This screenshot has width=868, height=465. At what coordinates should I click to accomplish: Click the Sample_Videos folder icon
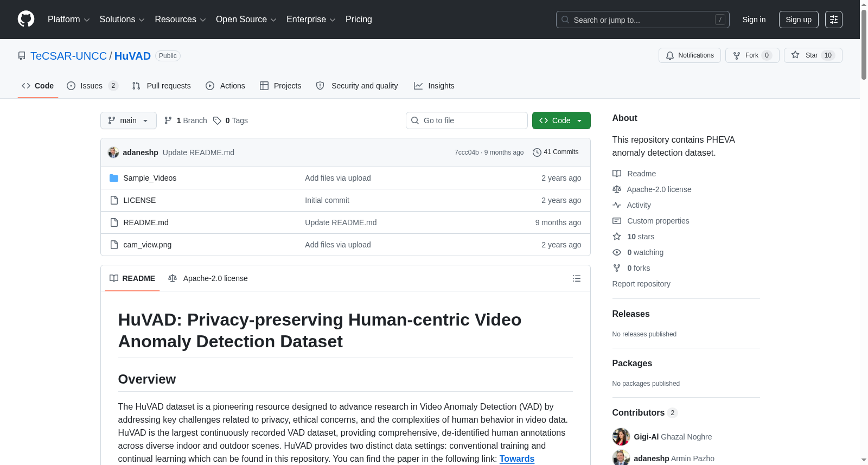tap(114, 178)
